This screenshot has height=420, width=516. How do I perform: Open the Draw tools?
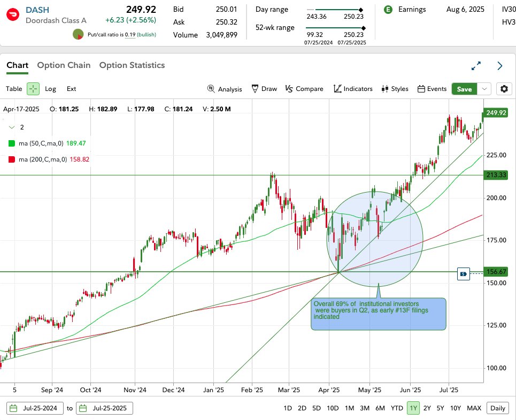[x=264, y=89]
